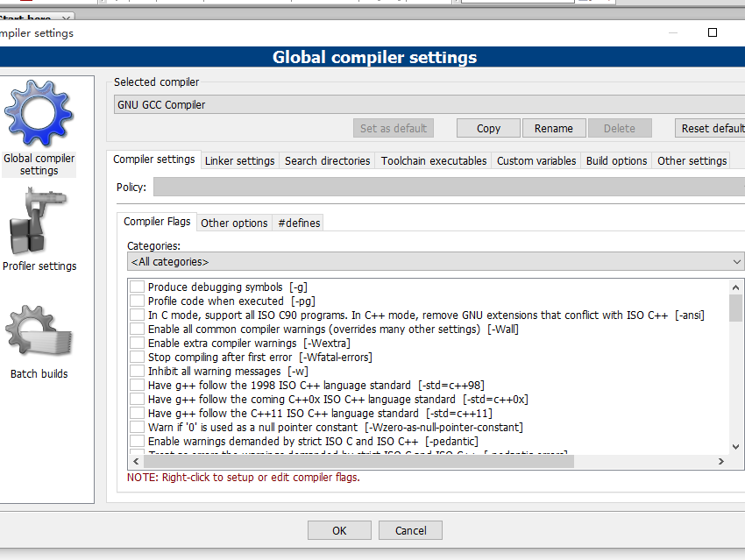Image resolution: width=745 pixels, height=560 pixels.
Task: Open the Categories dropdown list
Action: [x=436, y=262]
